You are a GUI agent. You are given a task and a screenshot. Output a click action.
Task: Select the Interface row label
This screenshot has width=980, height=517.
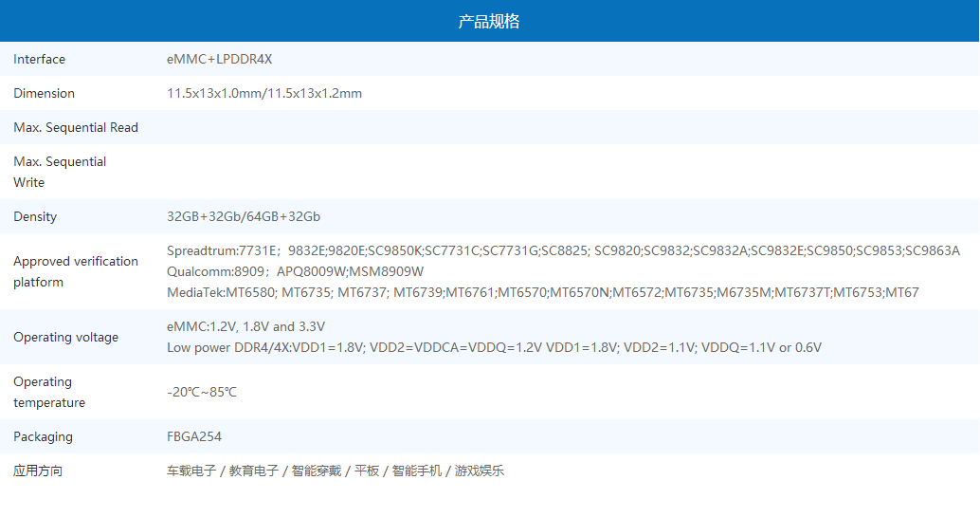40,60
